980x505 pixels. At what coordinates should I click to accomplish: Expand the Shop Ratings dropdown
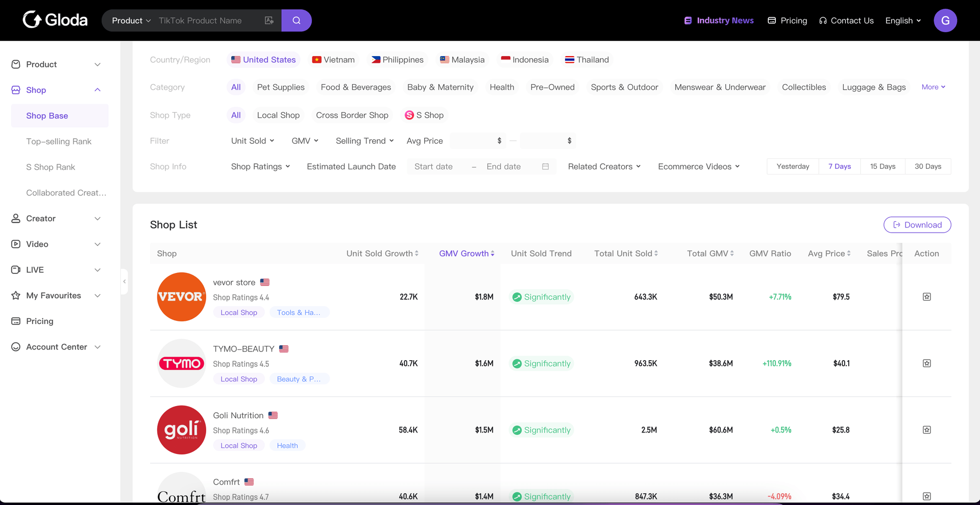coord(260,167)
